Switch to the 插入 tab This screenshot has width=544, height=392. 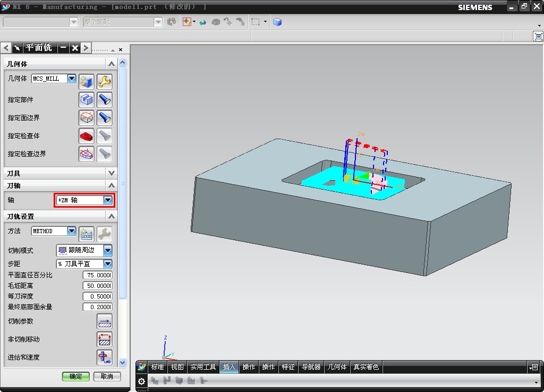[229, 367]
